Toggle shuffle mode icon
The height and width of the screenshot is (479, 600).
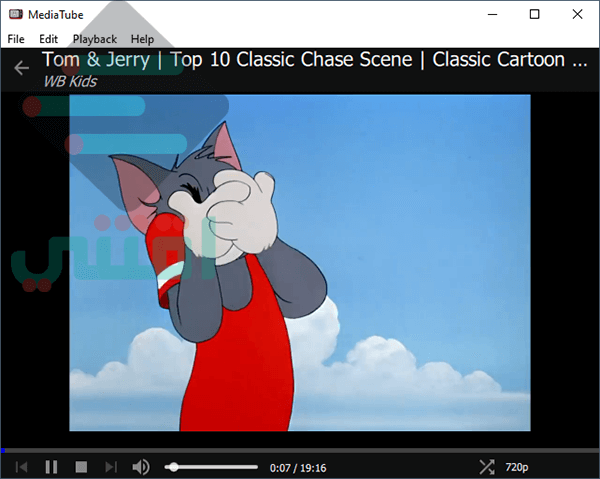(487, 467)
